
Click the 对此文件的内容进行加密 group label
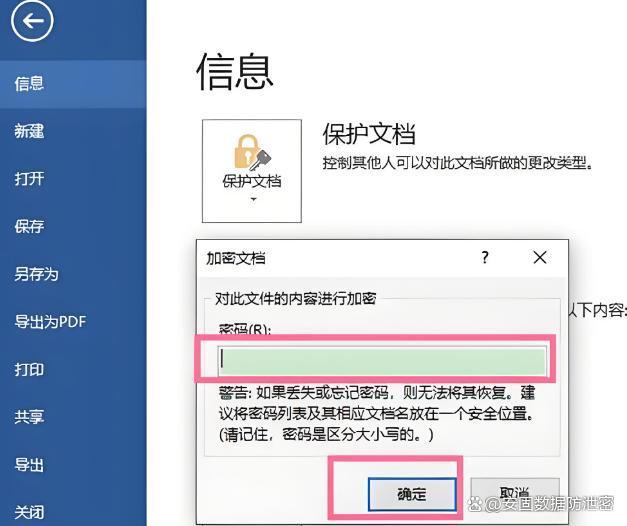pos(296,298)
